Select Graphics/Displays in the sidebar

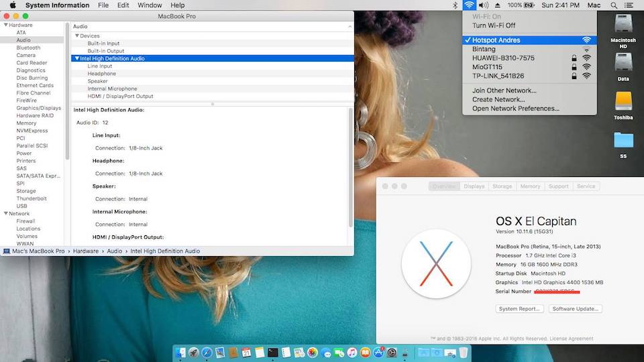pos(39,108)
